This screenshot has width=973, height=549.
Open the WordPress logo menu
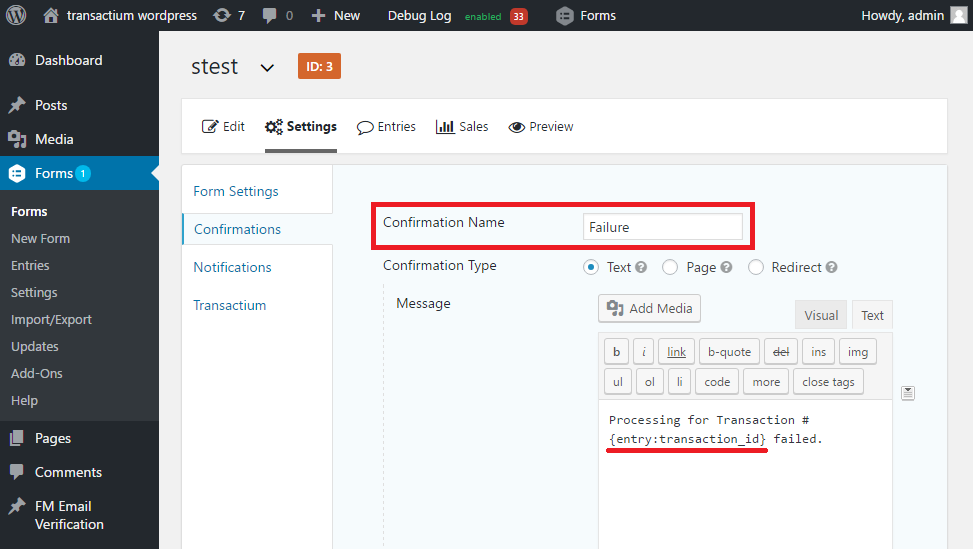click(16, 15)
